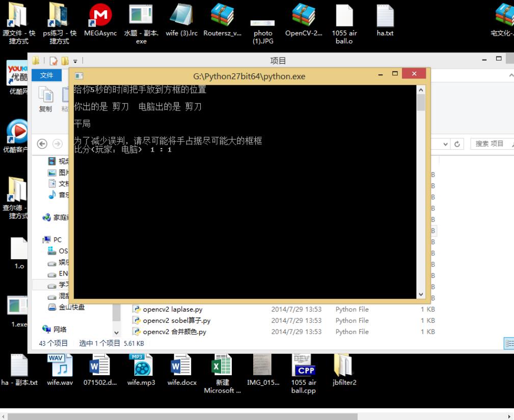514x420 pixels.
Task: Switch to details view in Explorer status bar
Action: tap(509, 343)
